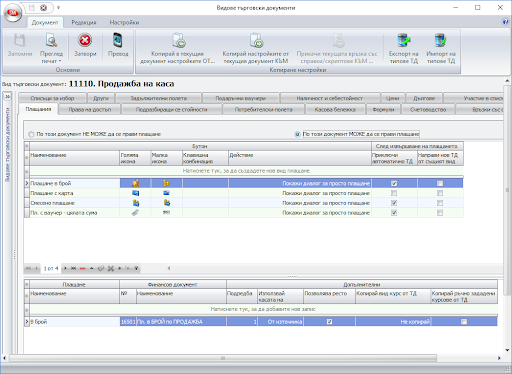The height and width of the screenshot is (374, 512).
Task: Click the big icon of Пл. с ваучер
Action: click(x=135, y=213)
